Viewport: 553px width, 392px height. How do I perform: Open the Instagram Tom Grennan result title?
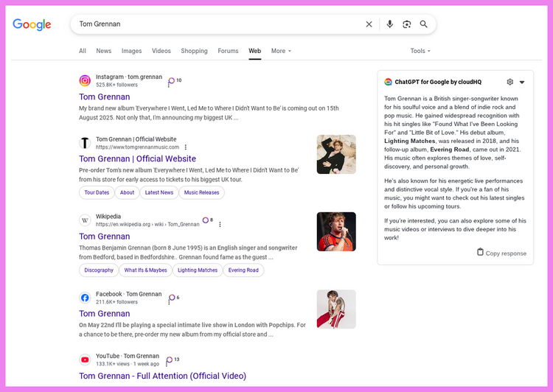105,97
